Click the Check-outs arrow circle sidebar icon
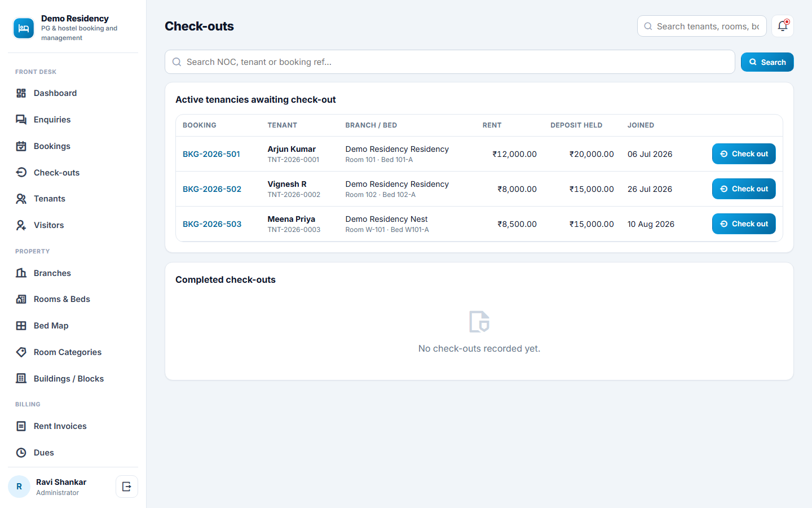The width and height of the screenshot is (812, 508). point(21,173)
